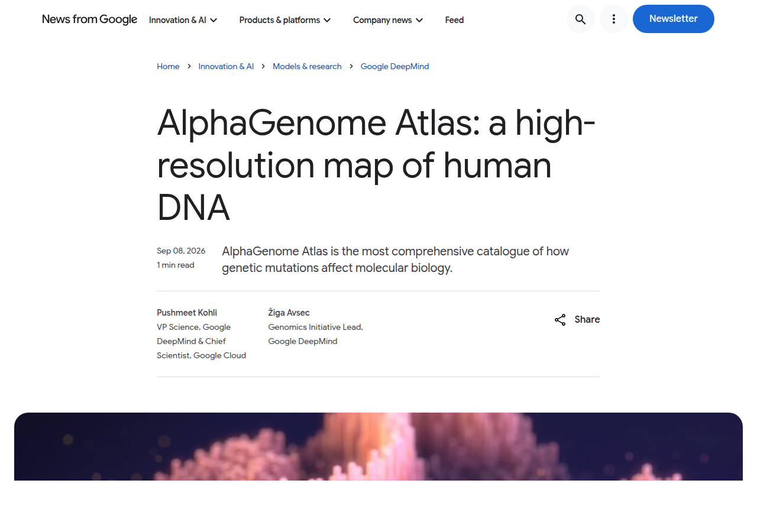Click the Sep 08, 2026 date

[181, 251]
